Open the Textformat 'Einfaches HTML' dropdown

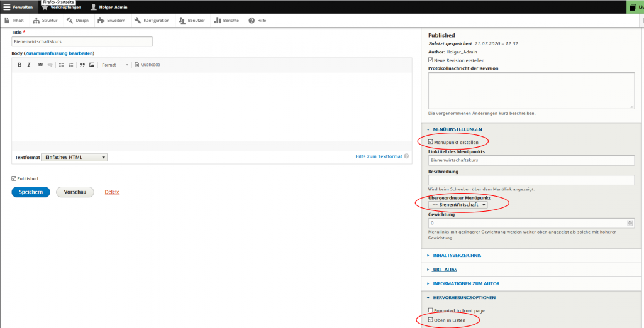pos(74,157)
